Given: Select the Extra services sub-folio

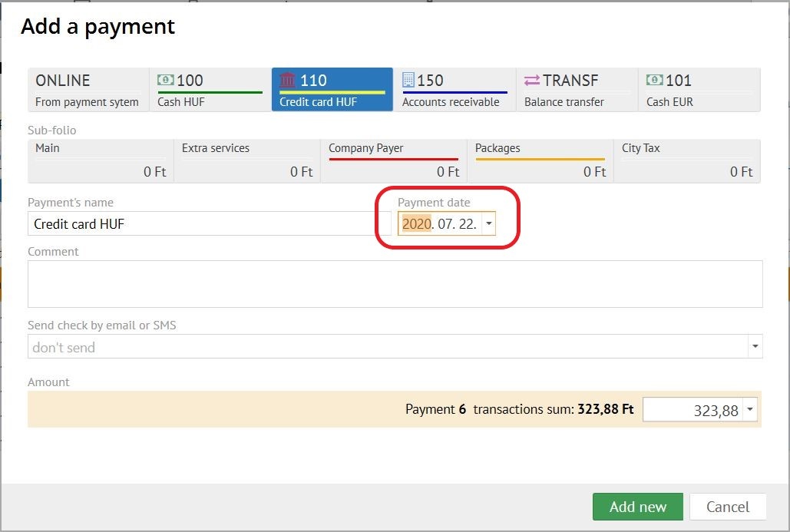Looking at the screenshot, I should tap(247, 161).
